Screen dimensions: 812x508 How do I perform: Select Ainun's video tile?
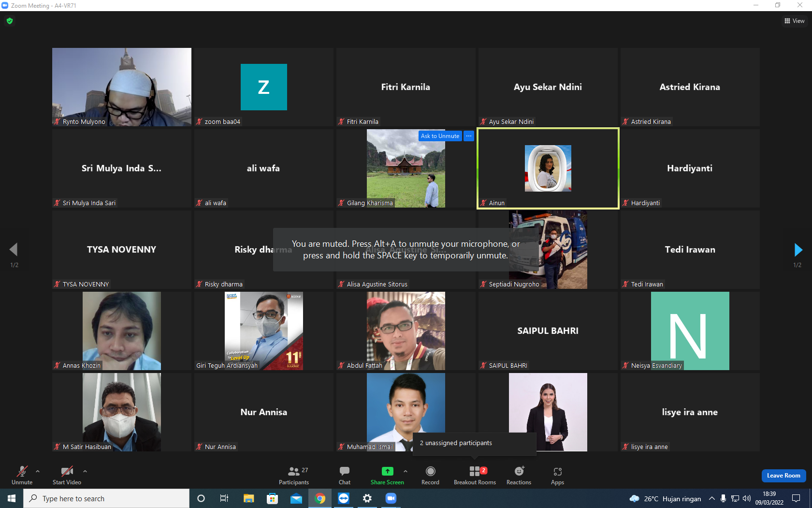[x=548, y=168]
